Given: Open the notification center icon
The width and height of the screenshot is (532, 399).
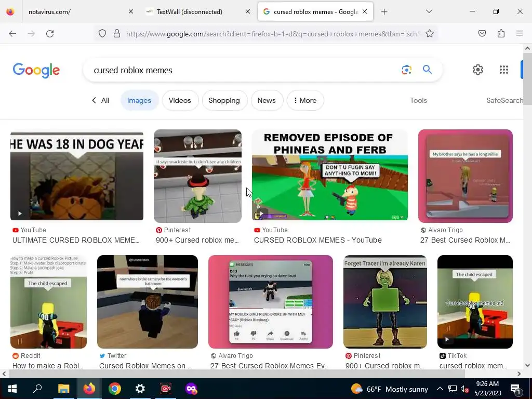Looking at the screenshot, I should tap(515, 389).
